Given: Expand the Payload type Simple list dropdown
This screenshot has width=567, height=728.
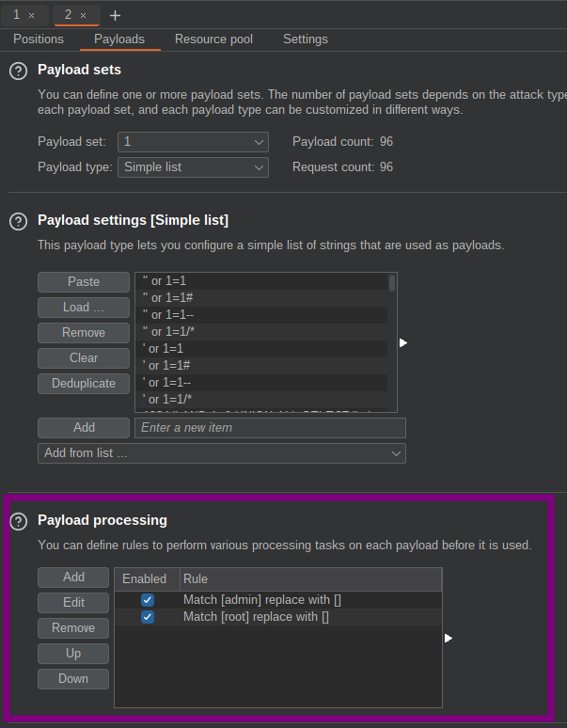Looking at the screenshot, I should tap(193, 167).
